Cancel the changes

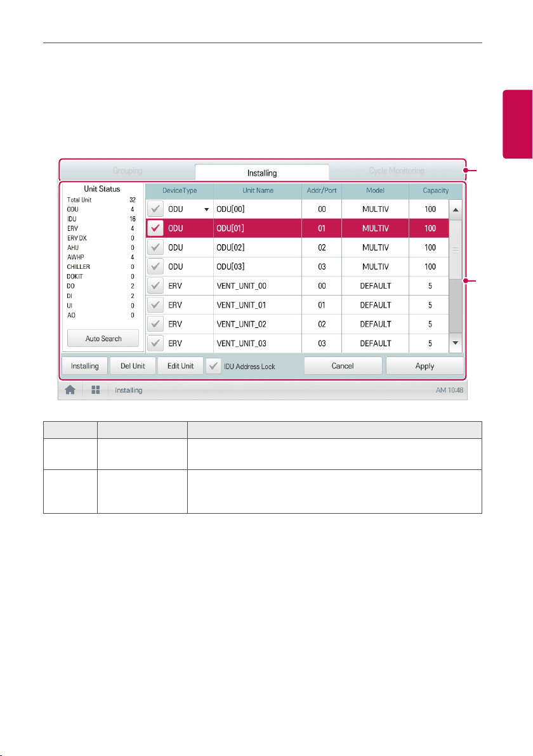[x=343, y=366]
